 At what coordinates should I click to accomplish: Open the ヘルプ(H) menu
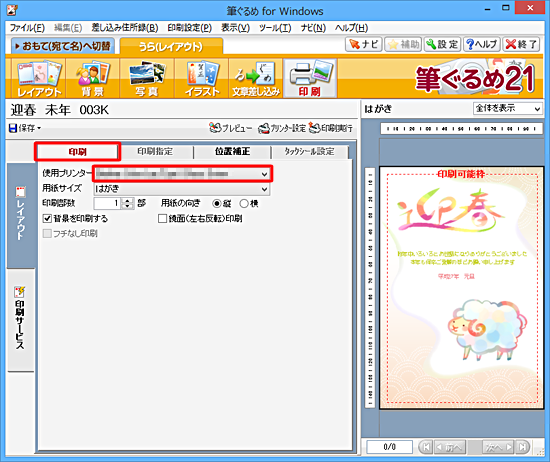(x=351, y=28)
